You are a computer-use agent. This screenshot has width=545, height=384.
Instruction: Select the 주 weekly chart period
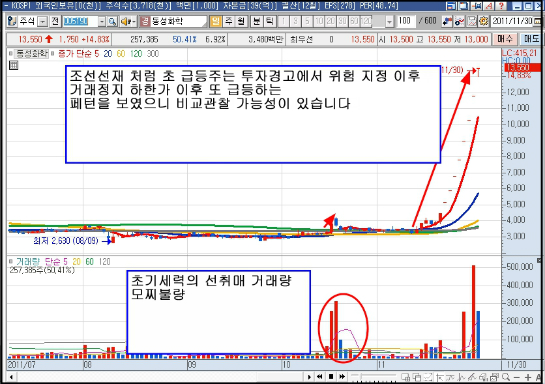point(228,22)
